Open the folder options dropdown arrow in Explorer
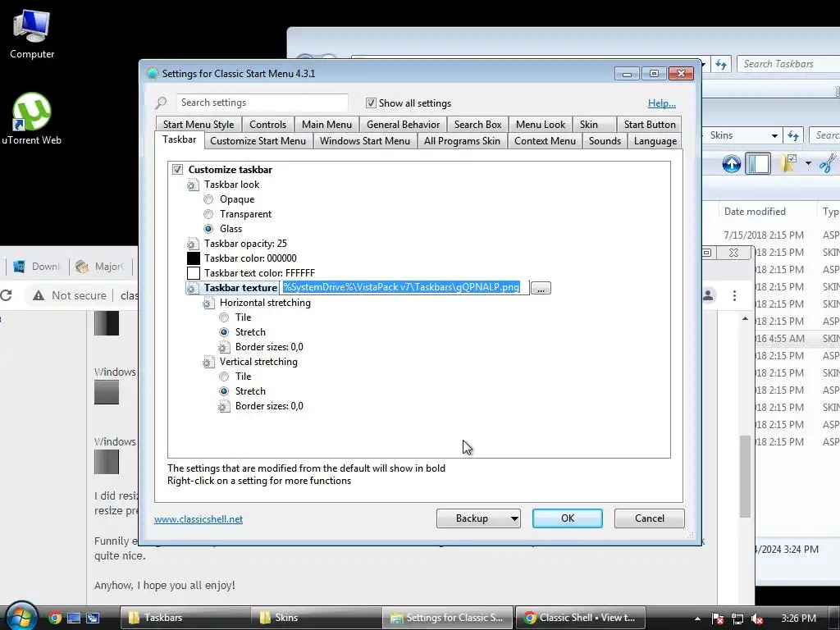This screenshot has width=840, height=630. 808,163
